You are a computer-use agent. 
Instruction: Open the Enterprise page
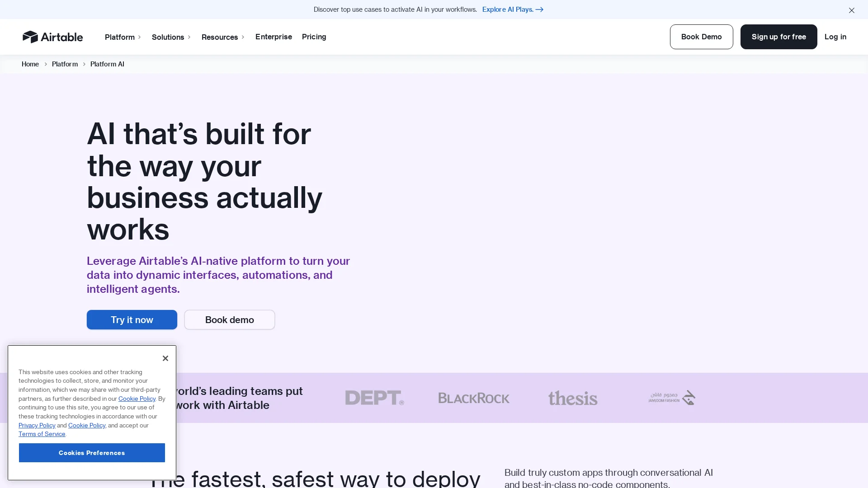click(274, 37)
